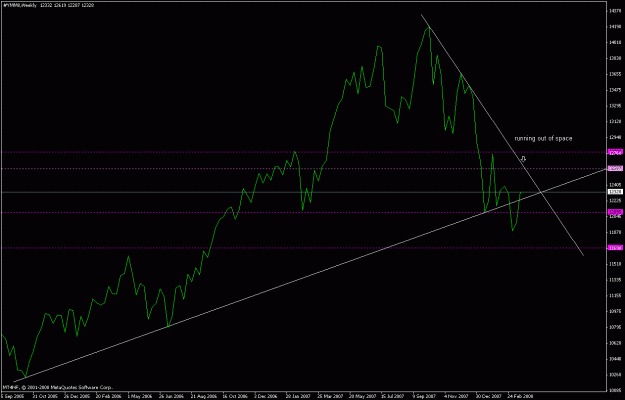Click the lowest magenta price tag on axis

pos(614,248)
